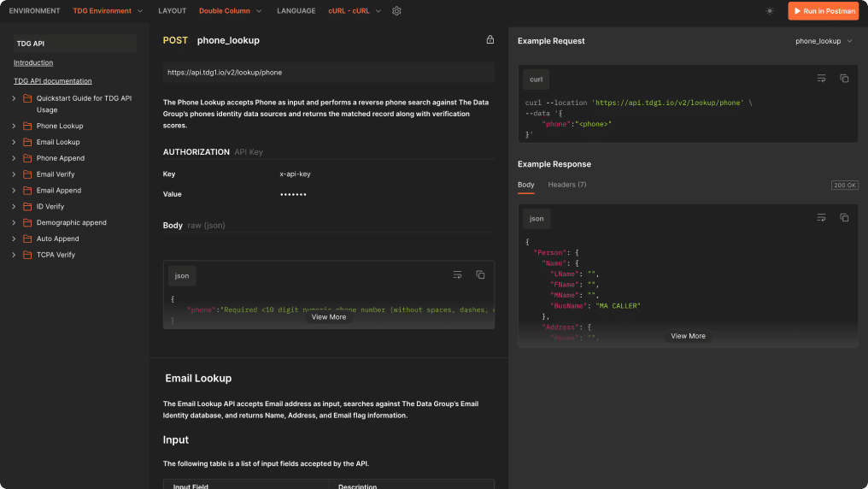
Task: Copy the Body raw json snippet
Action: [x=480, y=275]
